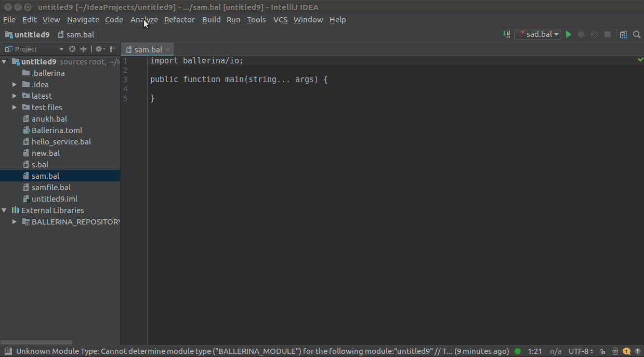This screenshot has height=357, width=644.
Task: Hide the Project tool window icon
Action: (113, 49)
